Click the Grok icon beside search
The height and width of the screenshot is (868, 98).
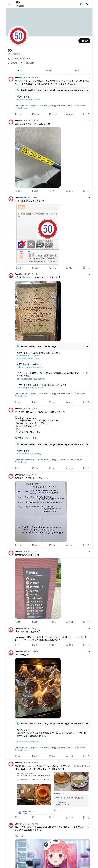click(81, 4)
